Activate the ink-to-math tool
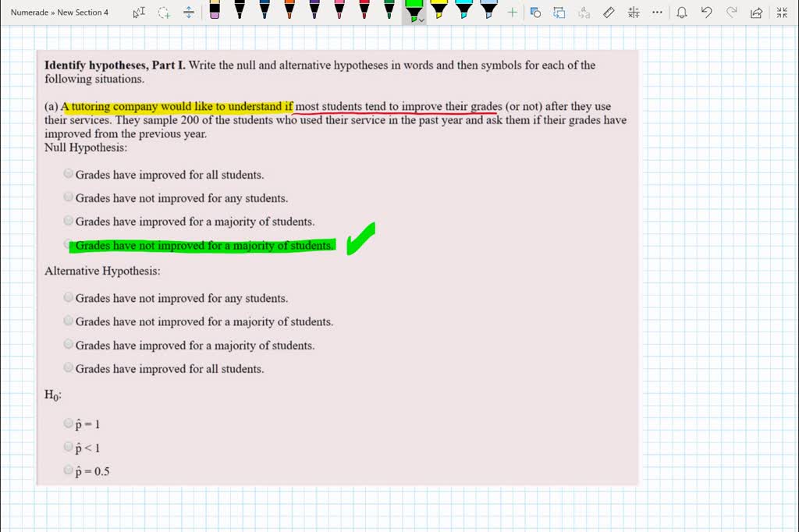The height and width of the screenshot is (532, 799). (x=633, y=12)
